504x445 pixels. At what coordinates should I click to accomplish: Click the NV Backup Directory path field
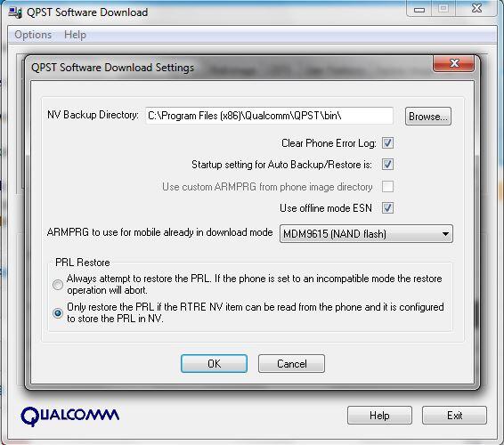269,116
